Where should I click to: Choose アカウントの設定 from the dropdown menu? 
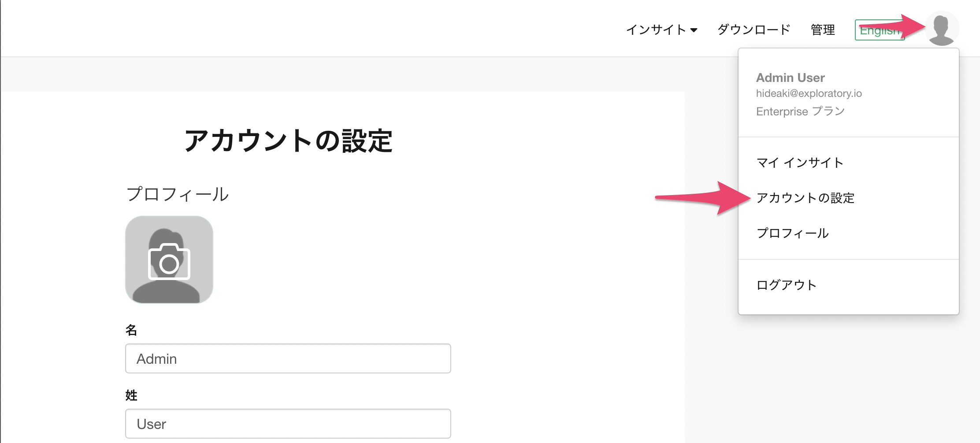click(x=806, y=198)
